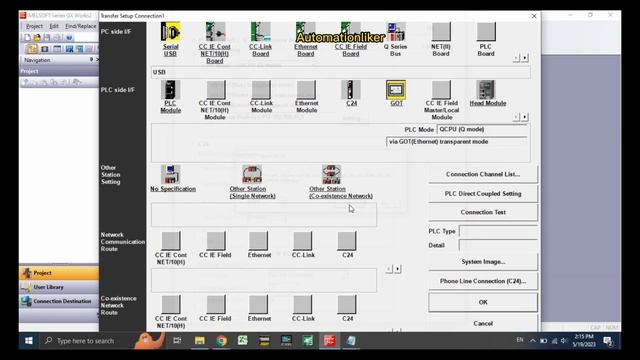Click Network Communication Route CC IE Cont NET/10(H) icon
The width and height of the screenshot is (640, 360).
pos(171,241)
